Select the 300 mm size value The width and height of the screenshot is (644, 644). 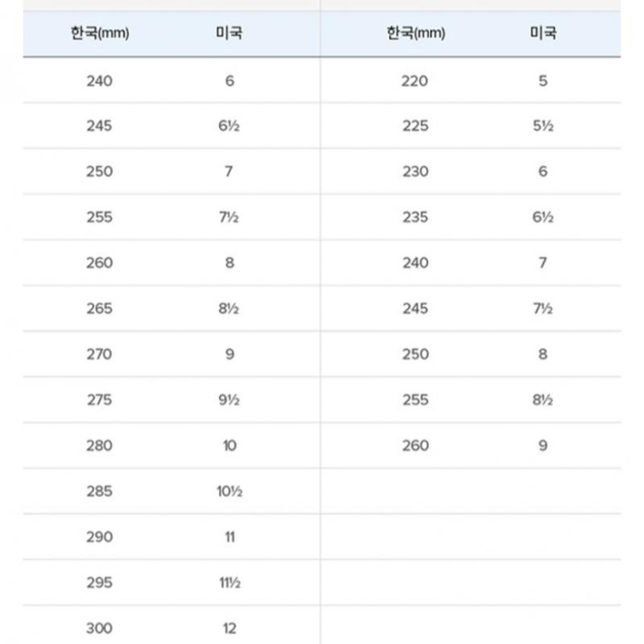click(100, 629)
